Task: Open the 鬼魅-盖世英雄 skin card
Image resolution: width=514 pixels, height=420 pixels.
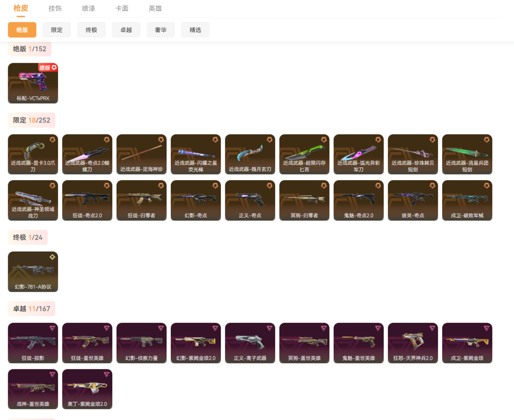Action: [x=359, y=343]
